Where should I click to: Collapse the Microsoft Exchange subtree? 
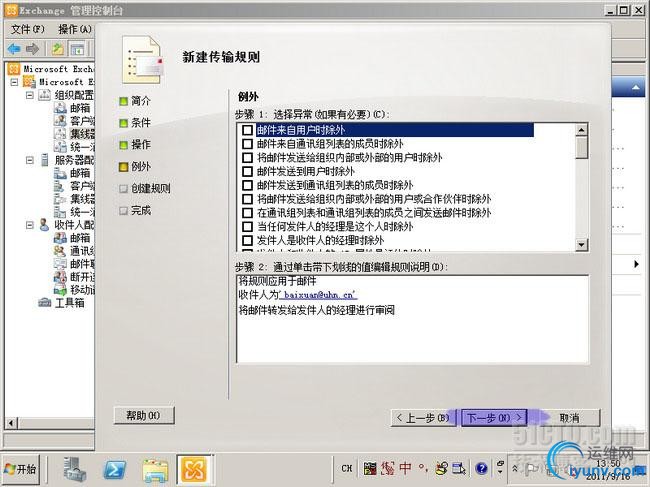coord(15,82)
